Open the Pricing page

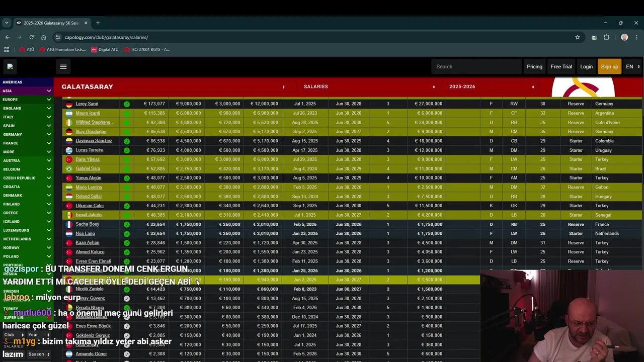click(534, 66)
